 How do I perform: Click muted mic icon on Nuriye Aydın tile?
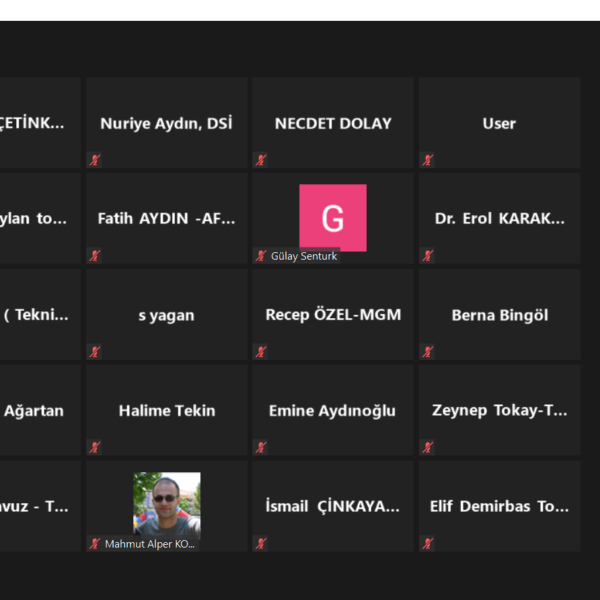(x=95, y=160)
